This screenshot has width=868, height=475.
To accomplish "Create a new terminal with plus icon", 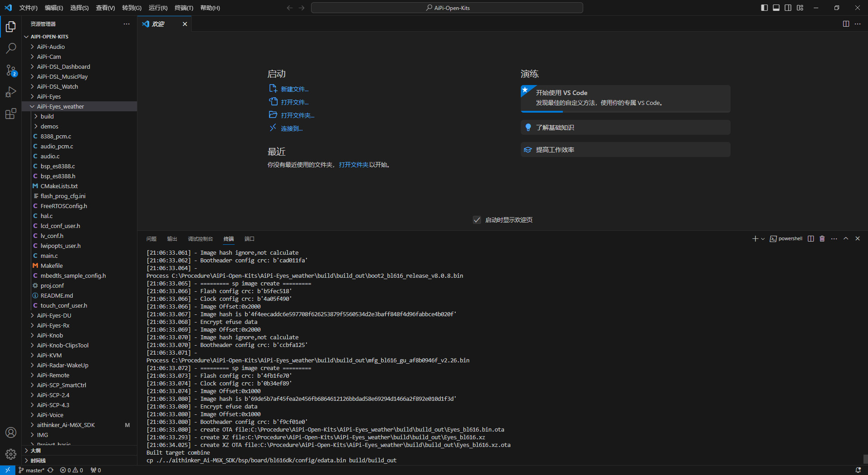I will point(755,239).
